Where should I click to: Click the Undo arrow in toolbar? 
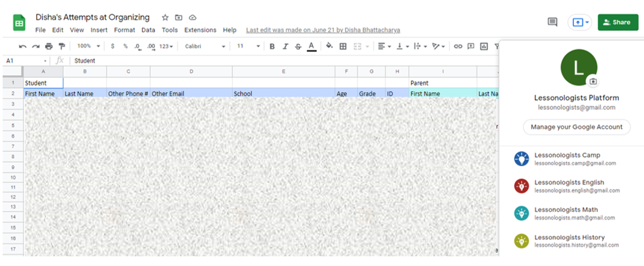(x=23, y=47)
